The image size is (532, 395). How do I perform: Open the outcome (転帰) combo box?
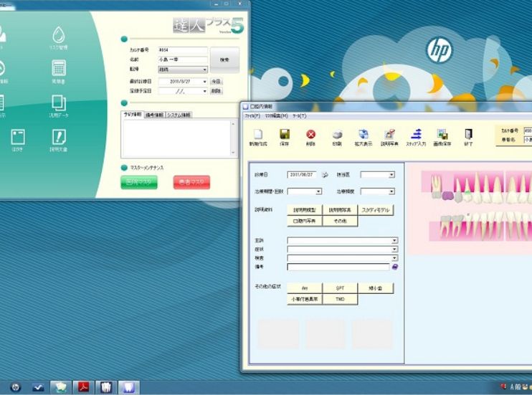pyautogui.click(x=183, y=70)
